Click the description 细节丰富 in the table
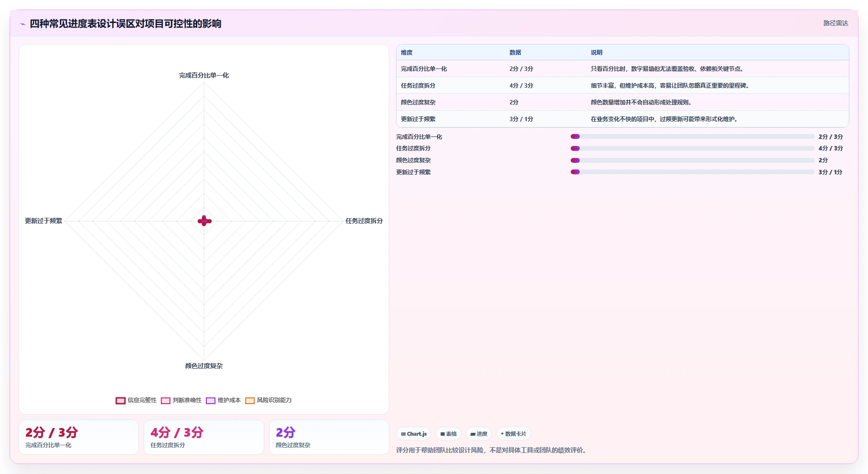 point(670,86)
